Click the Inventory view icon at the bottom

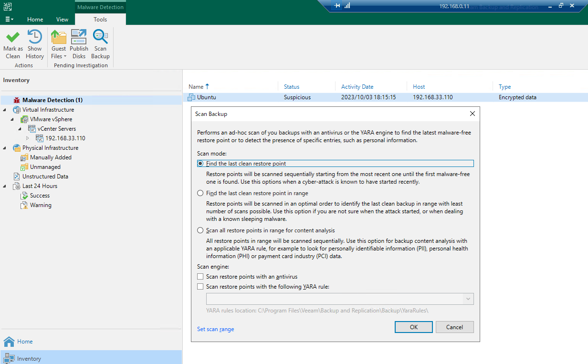(9, 358)
